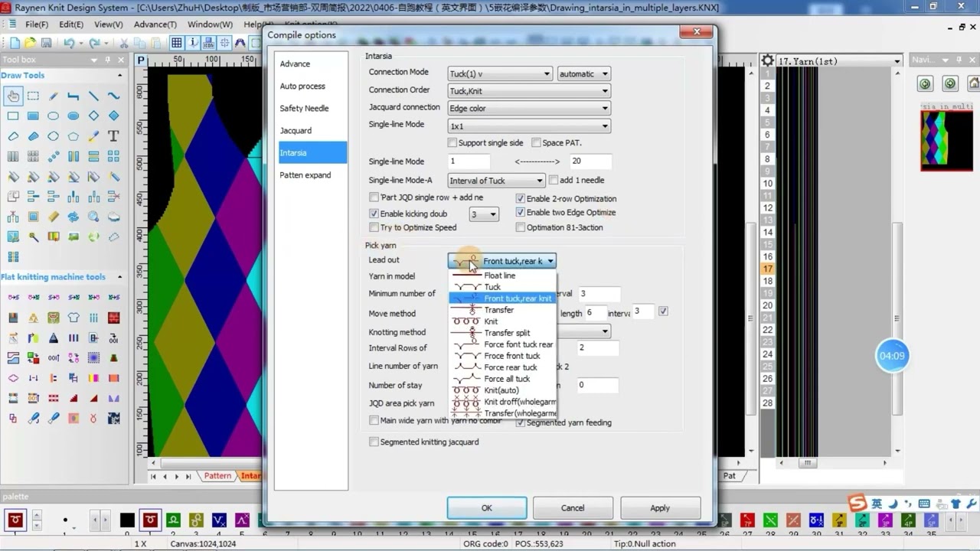Image resolution: width=980 pixels, height=551 pixels.
Task: Toggle Support single side checkbox
Action: pyautogui.click(x=452, y=142)
